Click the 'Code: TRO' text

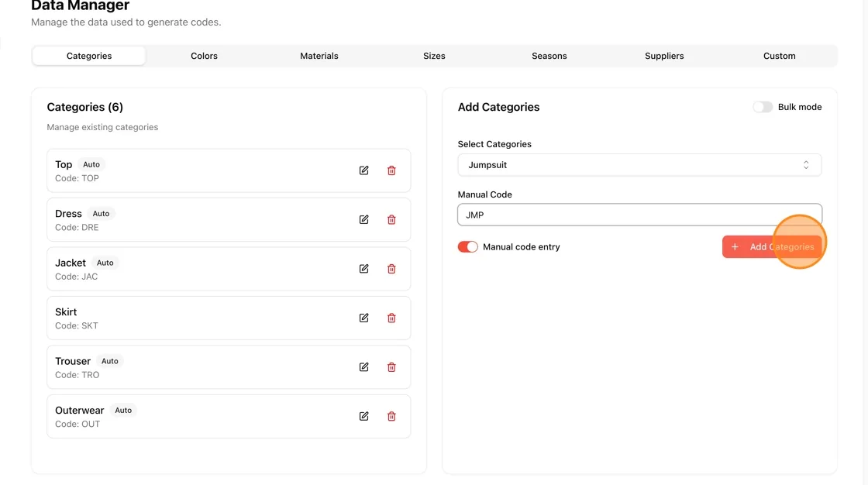[x=77, y=375]
